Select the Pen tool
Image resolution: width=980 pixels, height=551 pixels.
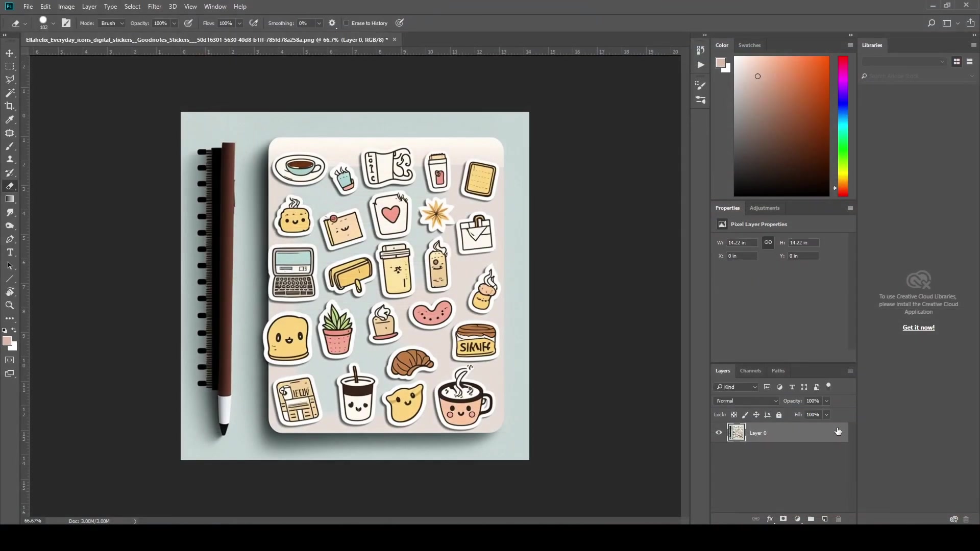[x=10, y=239]
